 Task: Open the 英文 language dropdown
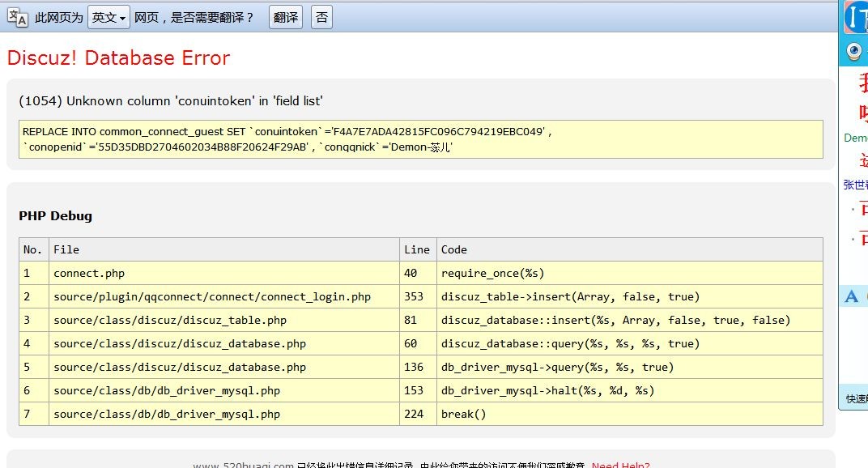coord(108,17)
